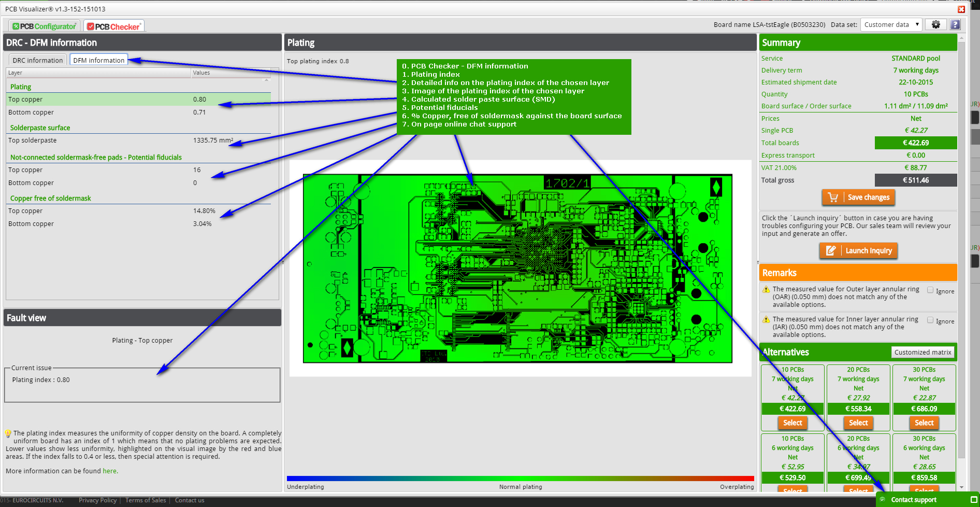Click the pencil icon on Launch inquiry
Viewport: 980px width, 507px height.
click(x=831, y=251)
